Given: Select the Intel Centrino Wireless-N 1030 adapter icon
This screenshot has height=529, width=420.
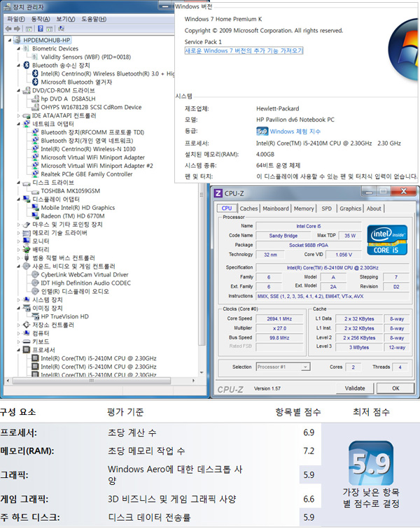Looking at the screenshot, I should pos(35,149).
